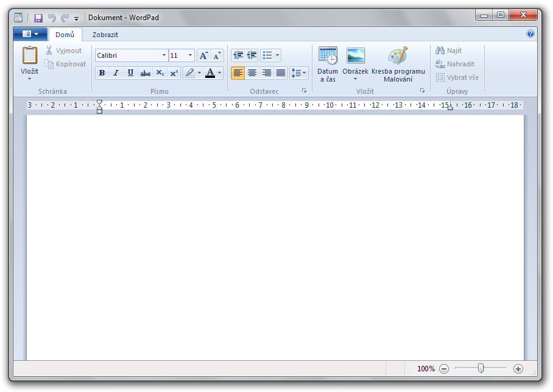Apply the font color A icon
Screen dimensions: 553x392
coord(210,73)
